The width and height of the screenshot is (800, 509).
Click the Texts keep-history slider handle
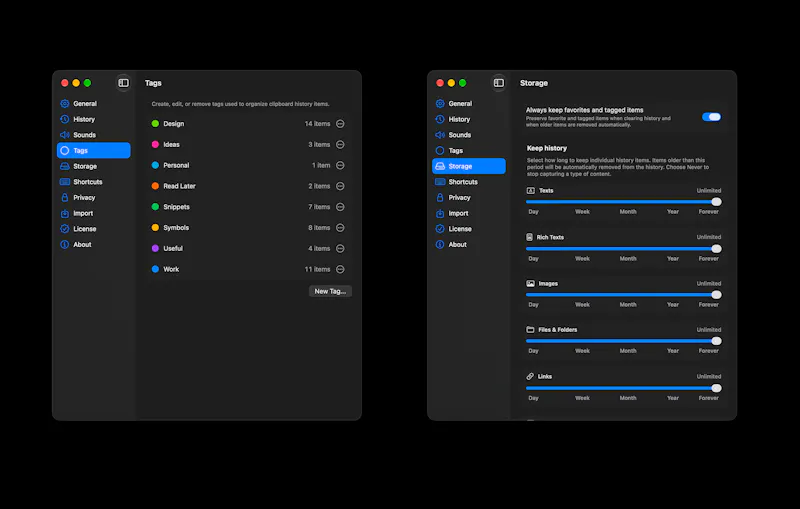[x=716, y=202]
